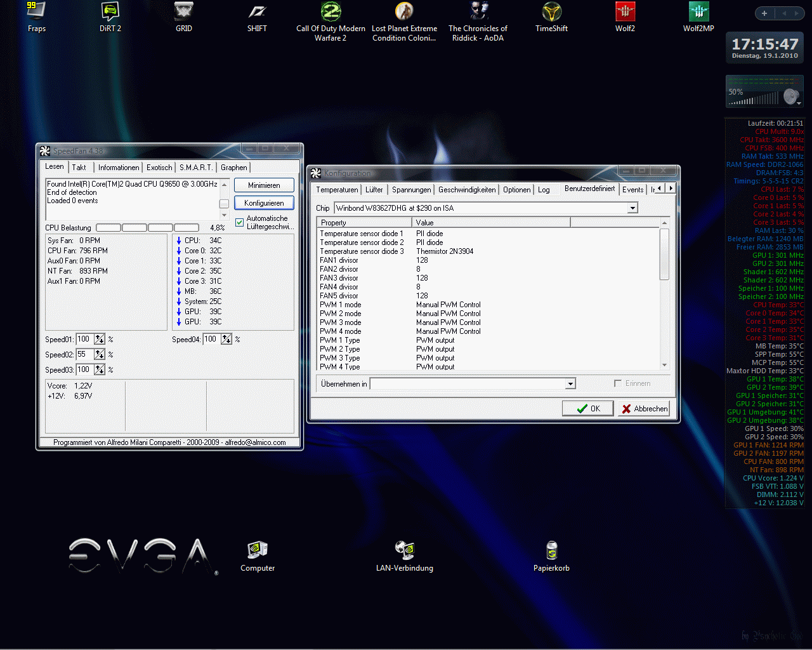
Task: Click the System temperature arrow icon
Action: pos(179,302)
